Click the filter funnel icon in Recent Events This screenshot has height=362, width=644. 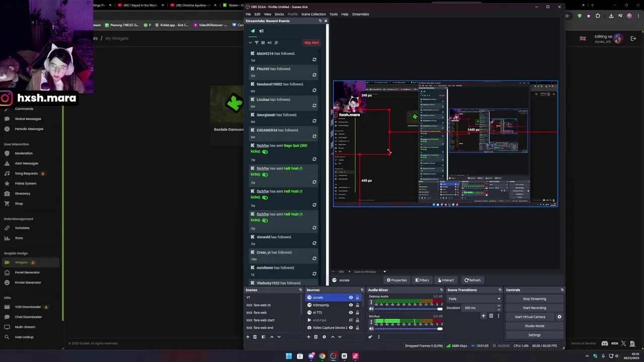pyautogui.click(x=257, y=43)
